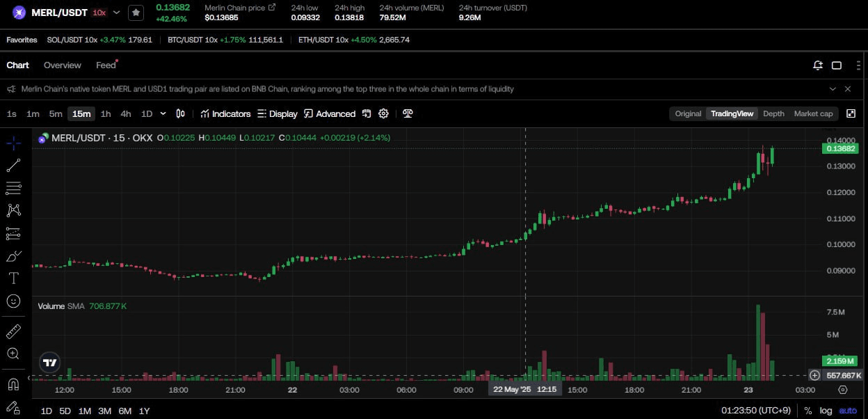
Task: Expand the announcement banner chevron
Action: (x=833, y=89)
